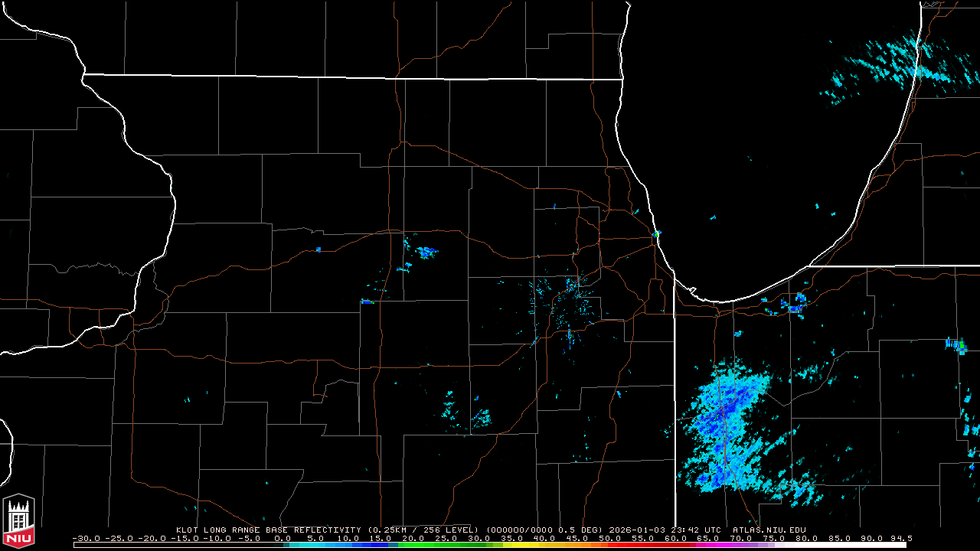Click the (0.25KM / 256 LEVEL) resolution text
Viewport: 980px width, 551px height.
[424, 530]
